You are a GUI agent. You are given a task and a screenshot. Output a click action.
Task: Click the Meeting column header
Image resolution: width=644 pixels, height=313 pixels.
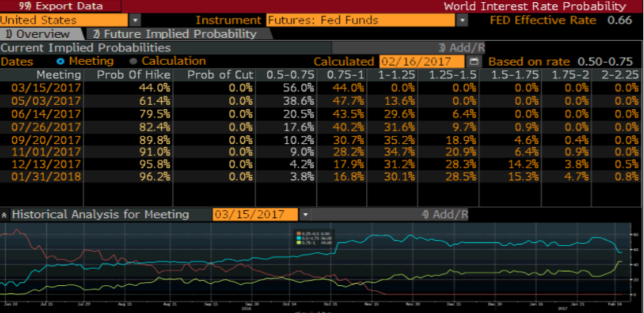pyautogui.click(x=58, y=75)
